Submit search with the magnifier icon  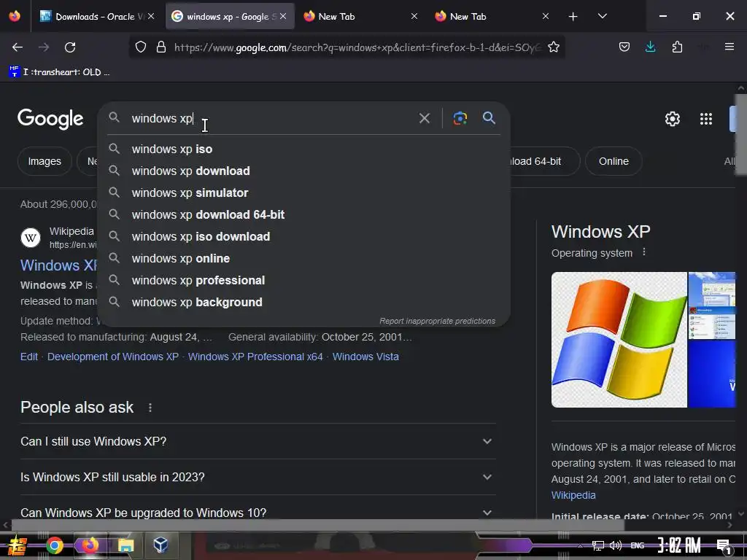489,117
